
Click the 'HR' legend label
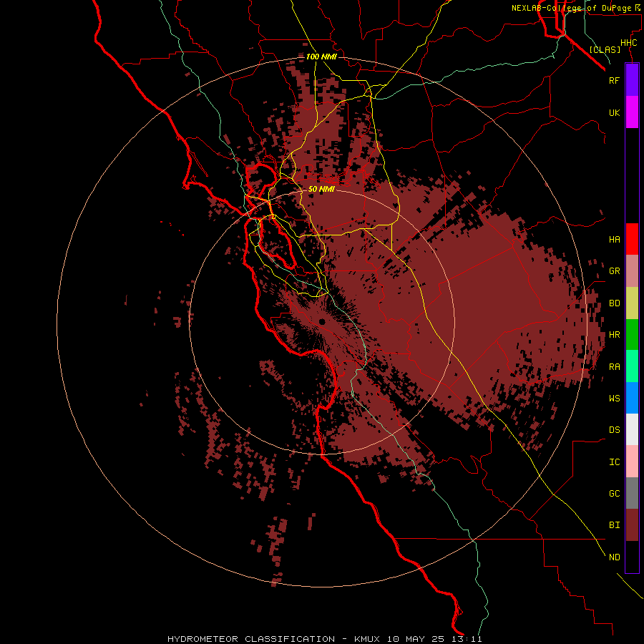pyautogui.click(x=614, y=335)
